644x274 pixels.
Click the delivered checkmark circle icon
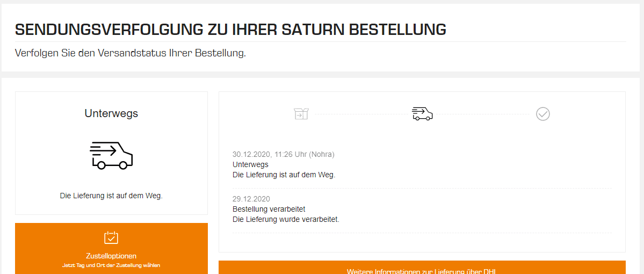point(543,114)
